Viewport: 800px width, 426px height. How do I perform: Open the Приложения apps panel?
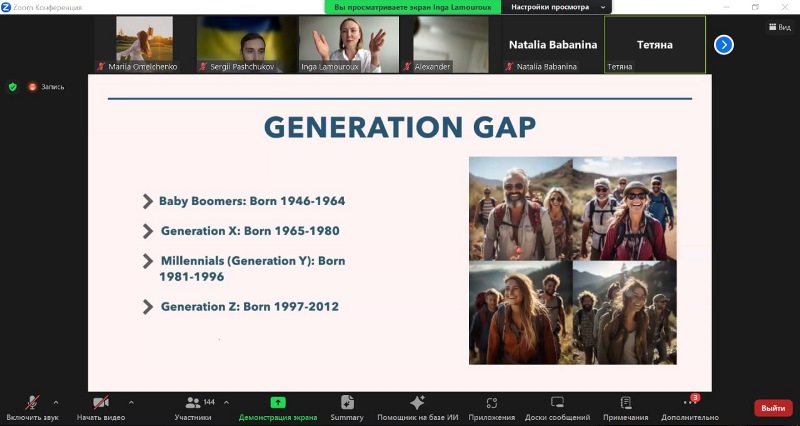click(x=491, y=402)
